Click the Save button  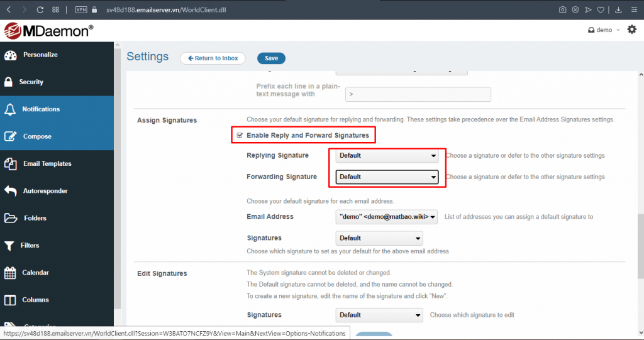tap(271, 58)
